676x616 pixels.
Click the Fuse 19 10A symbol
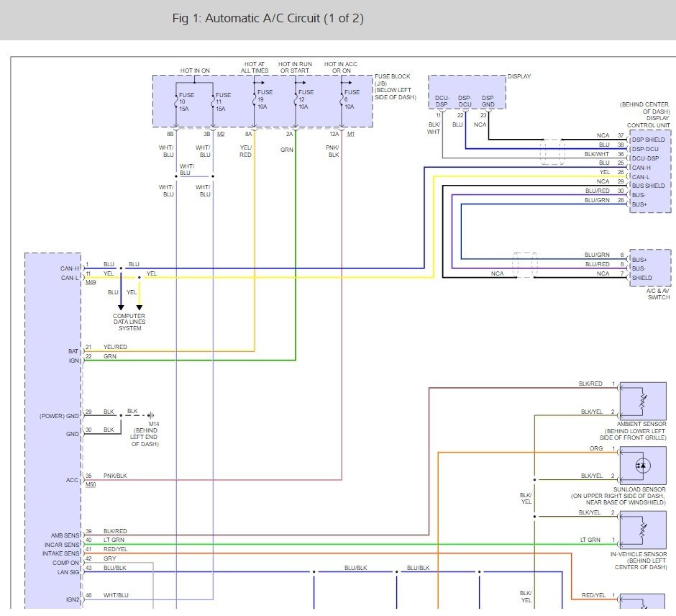click(255, 99)
